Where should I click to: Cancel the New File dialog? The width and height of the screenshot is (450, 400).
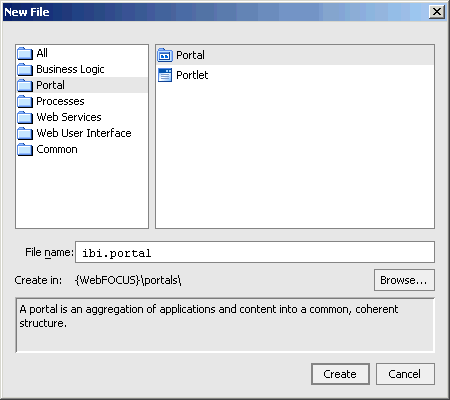coord(405,374)
